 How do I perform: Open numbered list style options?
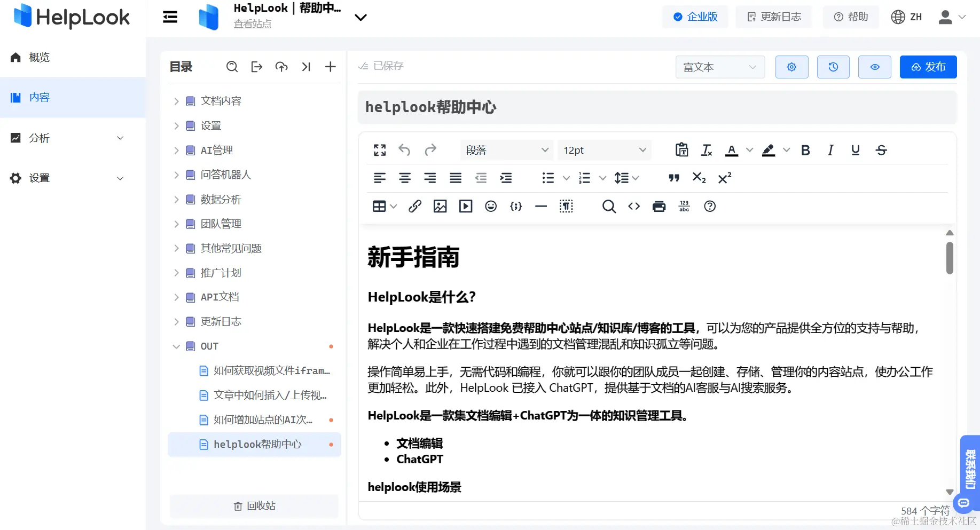pyautogui.click(x=602, y=178)
